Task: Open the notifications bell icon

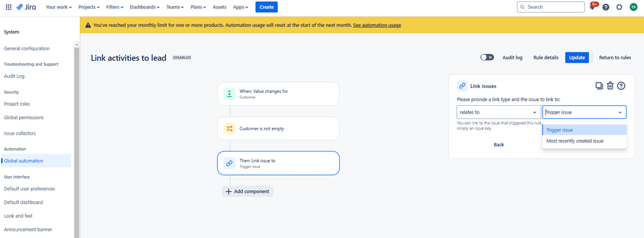Action: tap(592, 7)
